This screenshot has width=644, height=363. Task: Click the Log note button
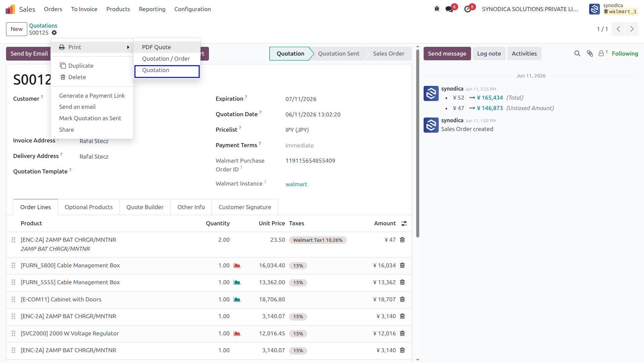point(489,54)
